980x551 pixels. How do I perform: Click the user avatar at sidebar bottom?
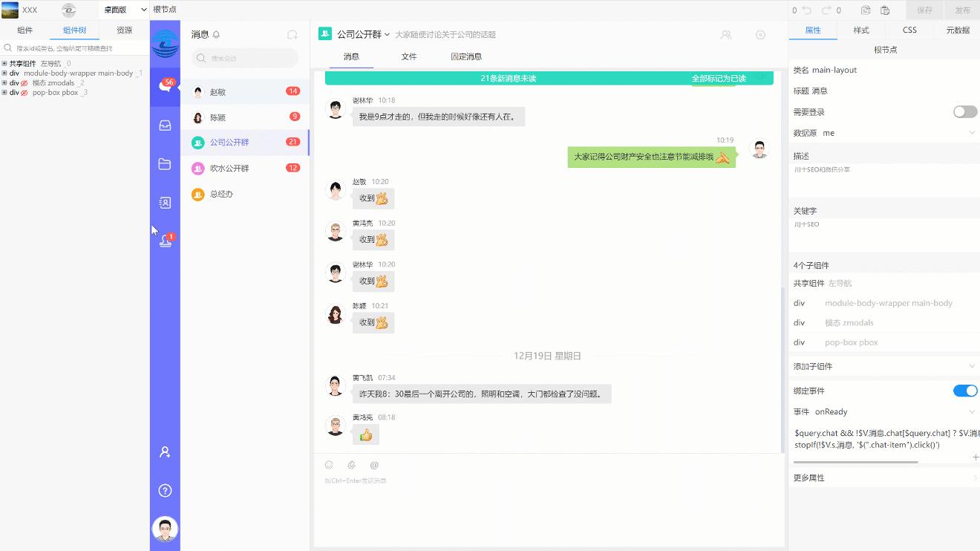pyautogui.click(x=165, y=529)
